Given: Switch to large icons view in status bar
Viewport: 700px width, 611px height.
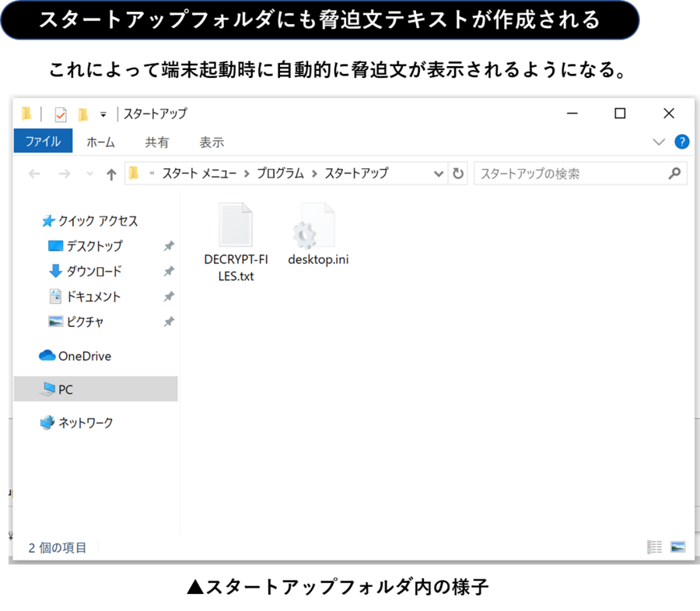Looking at the screenshot, I should pos(677,547).
